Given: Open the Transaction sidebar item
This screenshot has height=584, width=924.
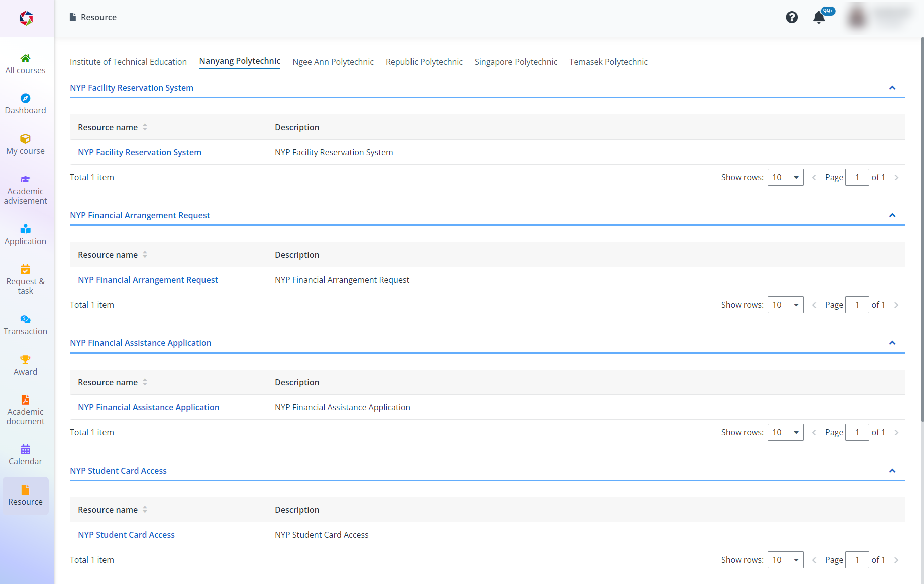Looking at the screenshot, I should (25, 325).
